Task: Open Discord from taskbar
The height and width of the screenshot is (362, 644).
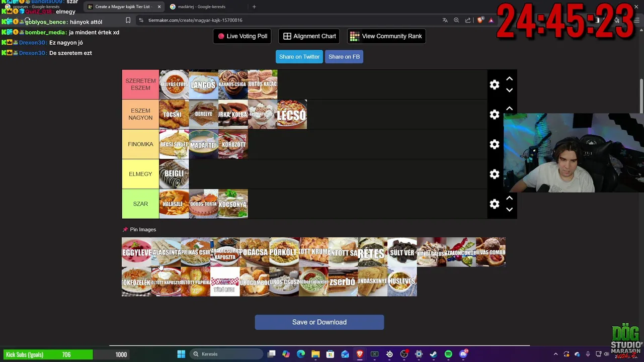Action: [x=463, y=354]
